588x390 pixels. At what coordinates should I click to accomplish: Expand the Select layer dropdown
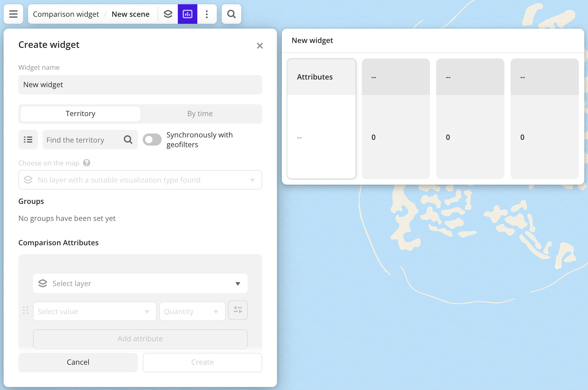click(140, 283)
